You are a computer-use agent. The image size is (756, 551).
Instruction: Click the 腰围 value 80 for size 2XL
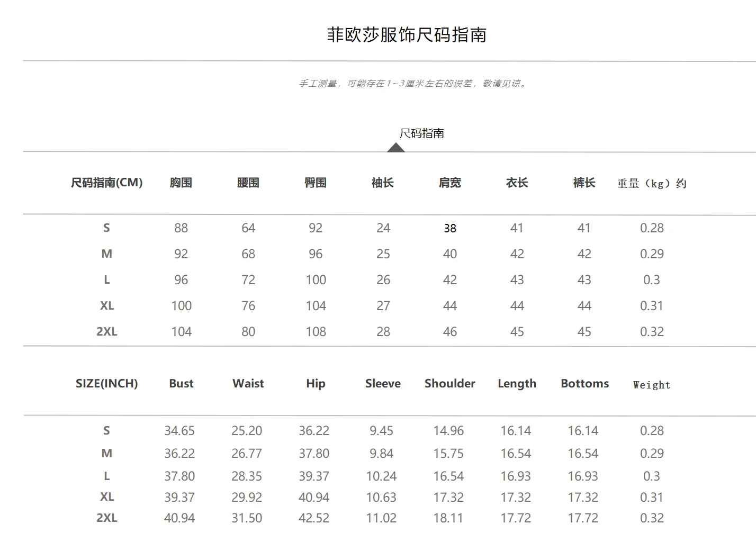click(248, 332)
